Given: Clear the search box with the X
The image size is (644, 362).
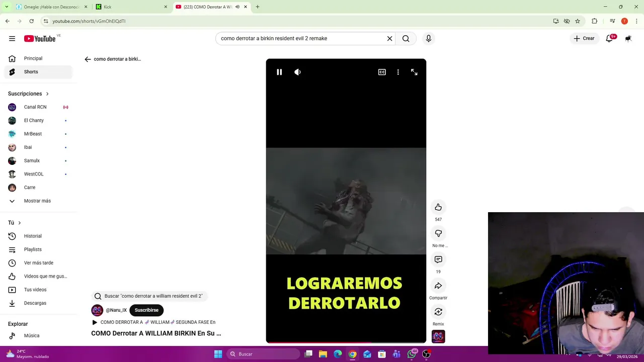Looking at the screenshot, I should (x=389, y=38).
